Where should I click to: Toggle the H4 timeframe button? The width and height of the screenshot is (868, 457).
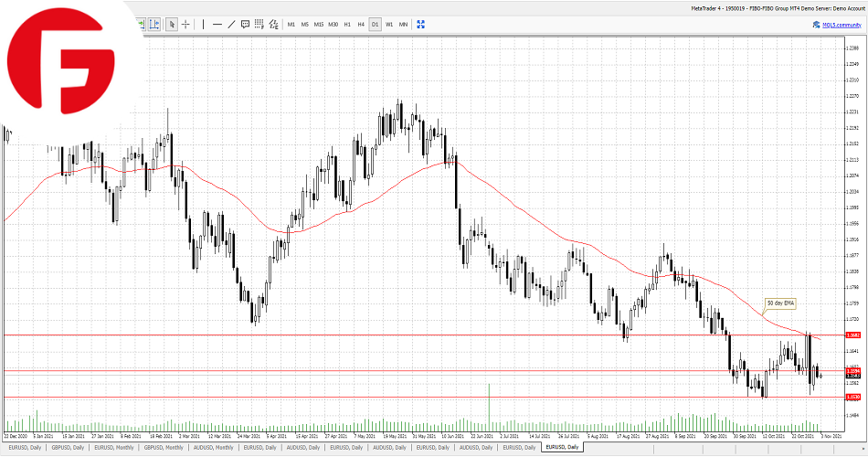tap(361, 24)
